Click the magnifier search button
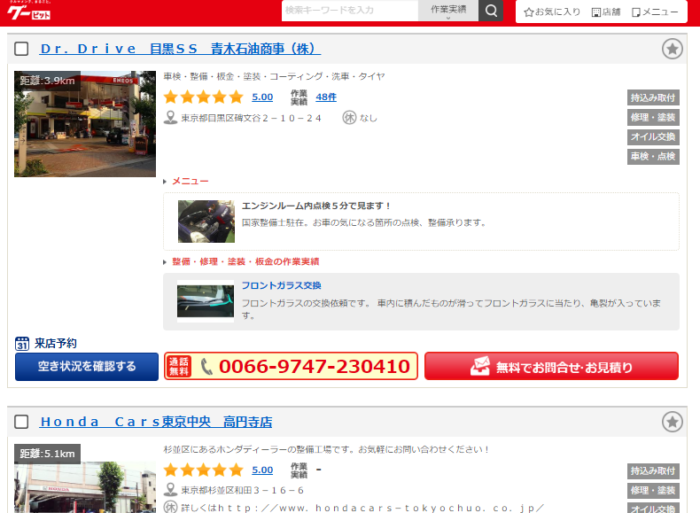Image resolution: width=700 pixels, height=513 pixels. pos(491,10)
